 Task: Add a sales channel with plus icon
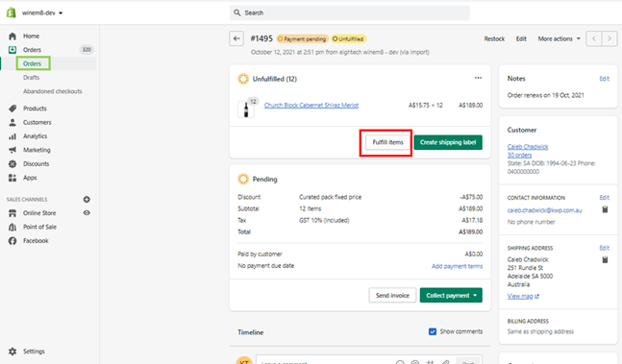pyautogui.click(x=87, y=199)
